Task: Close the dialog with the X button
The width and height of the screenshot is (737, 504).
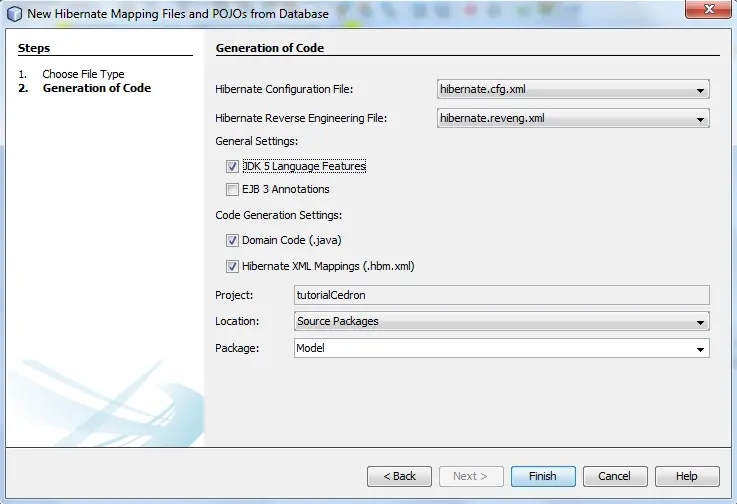Action: 708,9
